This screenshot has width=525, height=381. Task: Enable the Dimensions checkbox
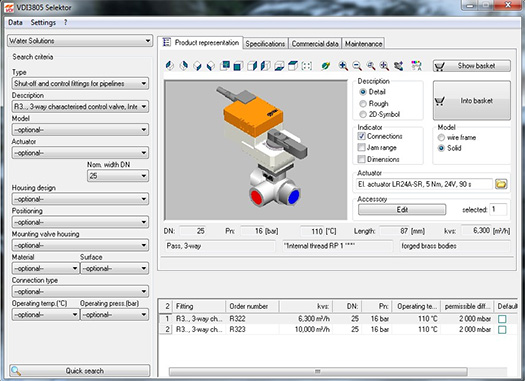click(x=361, y=159)
